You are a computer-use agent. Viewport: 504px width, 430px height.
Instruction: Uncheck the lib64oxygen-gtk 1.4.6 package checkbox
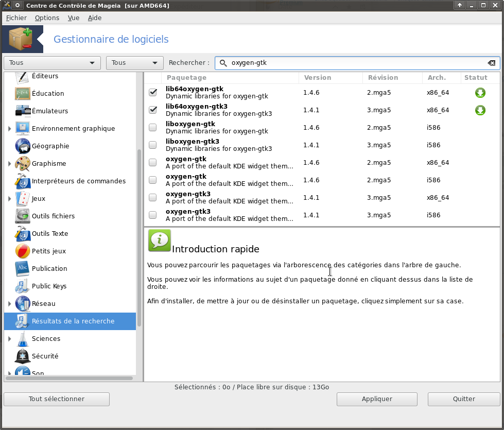(x=153, y=92)
